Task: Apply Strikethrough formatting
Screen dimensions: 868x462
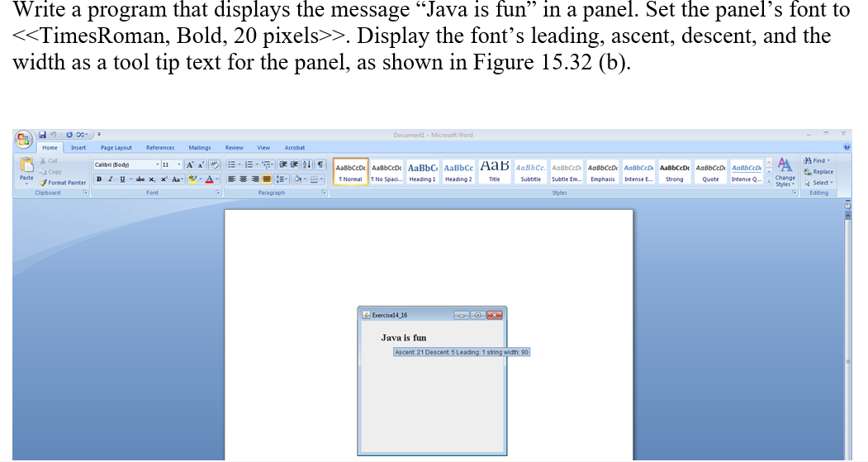Action: (140, 179)
